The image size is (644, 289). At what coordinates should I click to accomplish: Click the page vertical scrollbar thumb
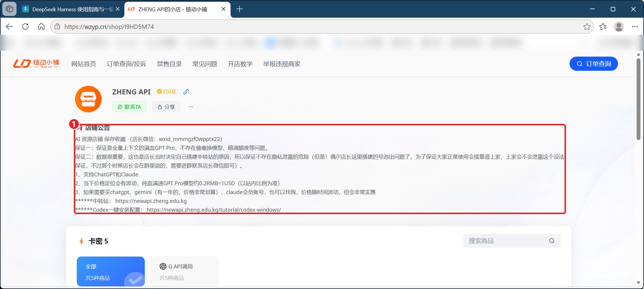coord(638,99)
